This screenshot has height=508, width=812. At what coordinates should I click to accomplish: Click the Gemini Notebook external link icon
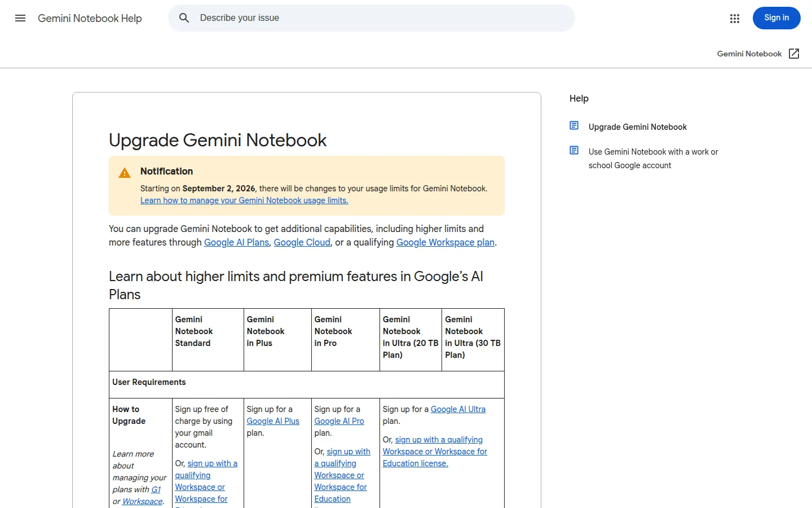(x=794, y=54)
